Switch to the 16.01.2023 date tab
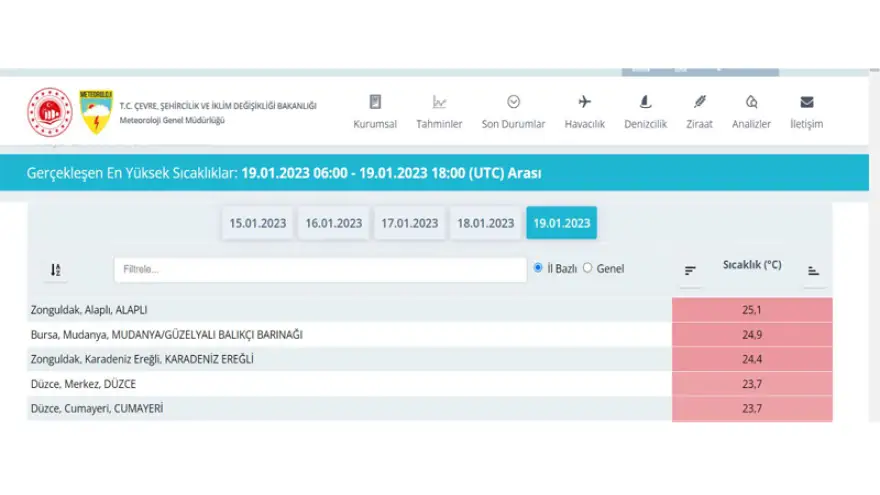Image resolution: width=880 pixels, height=495 pixels. [333, 223]
